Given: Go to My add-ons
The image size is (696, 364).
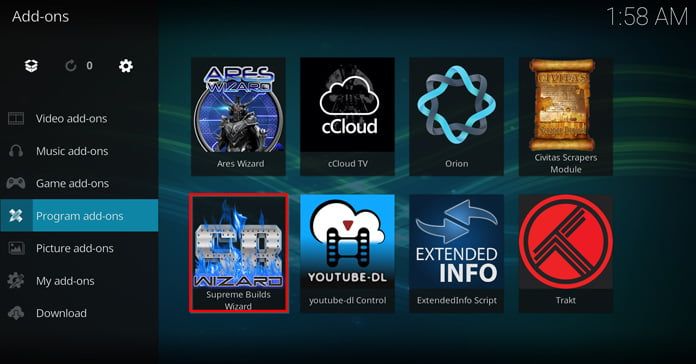Looking at the screenshot, I should 79,281.
